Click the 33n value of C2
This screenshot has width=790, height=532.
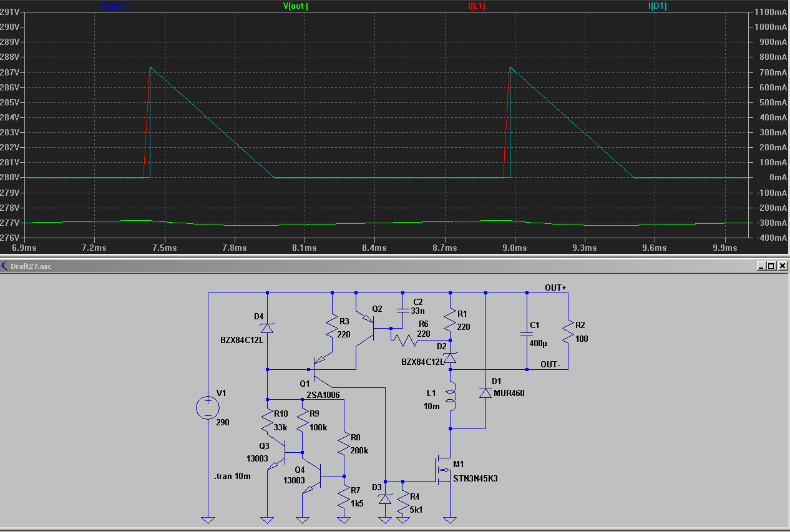pyautogui.click(x=419, y=311)
